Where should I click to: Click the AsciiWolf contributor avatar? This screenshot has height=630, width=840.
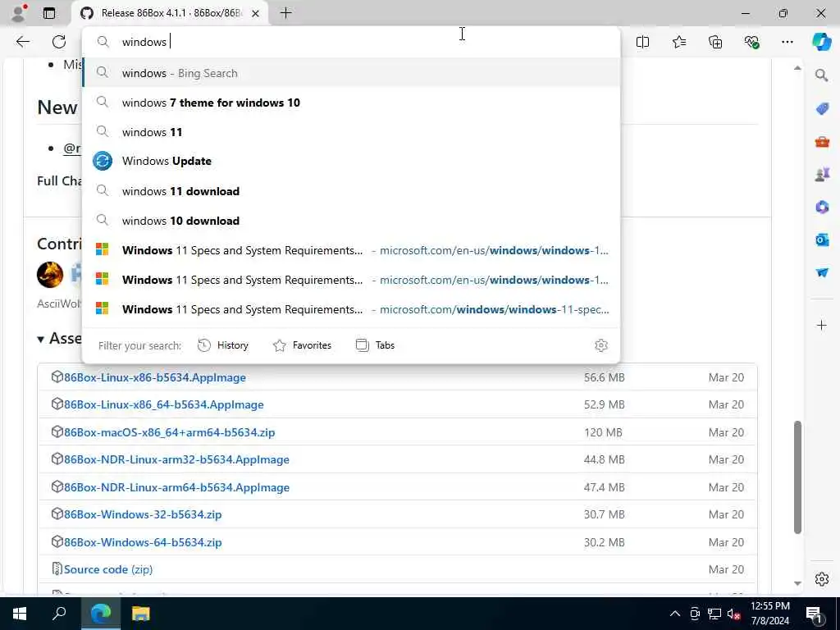(x=50, y=275)
